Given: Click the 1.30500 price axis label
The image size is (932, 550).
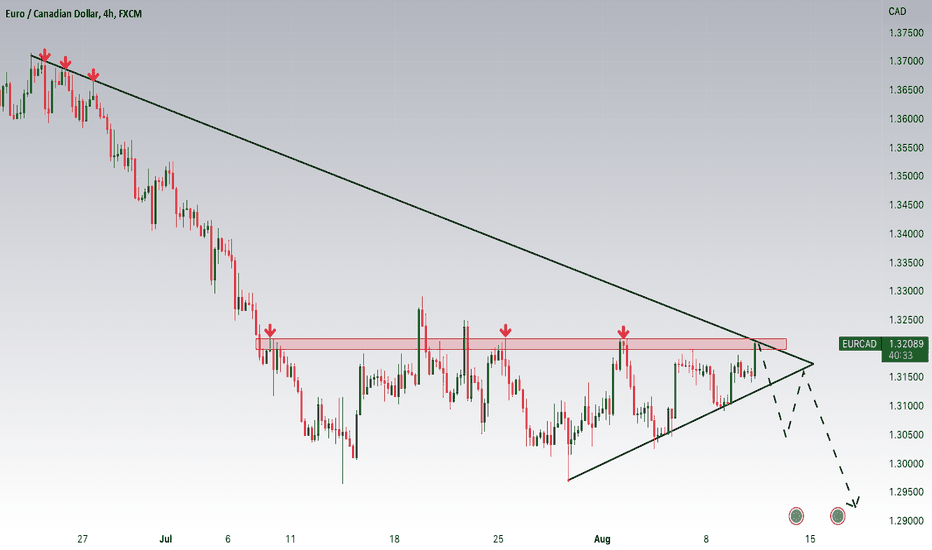Looking at the screenshot, I should (906, 435).
